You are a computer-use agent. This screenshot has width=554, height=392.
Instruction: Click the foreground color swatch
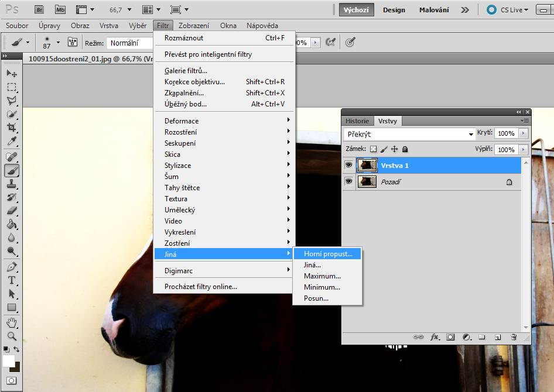8,361
